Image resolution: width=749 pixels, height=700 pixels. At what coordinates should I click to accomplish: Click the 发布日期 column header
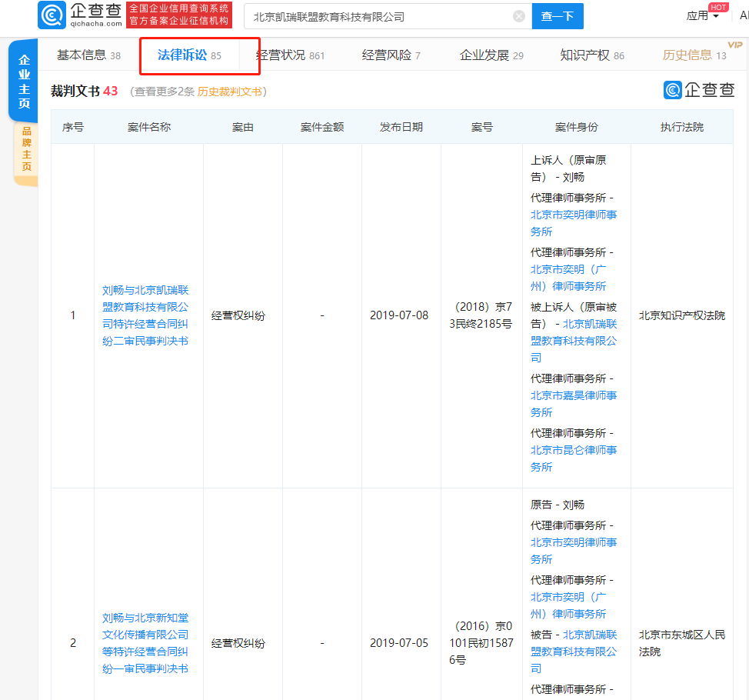click(x=401, y=127)
